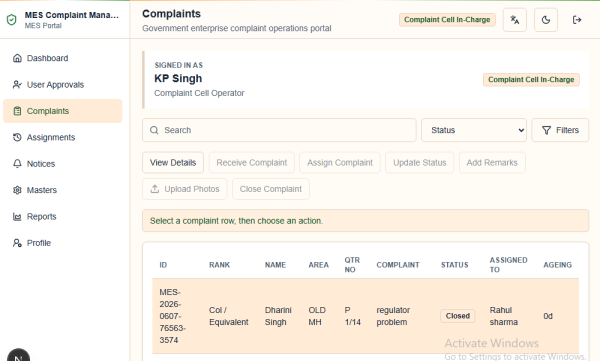Screen dimensions: 600x361
Task: Click the Complaints page heading
Action: click(x=171, y=14)
